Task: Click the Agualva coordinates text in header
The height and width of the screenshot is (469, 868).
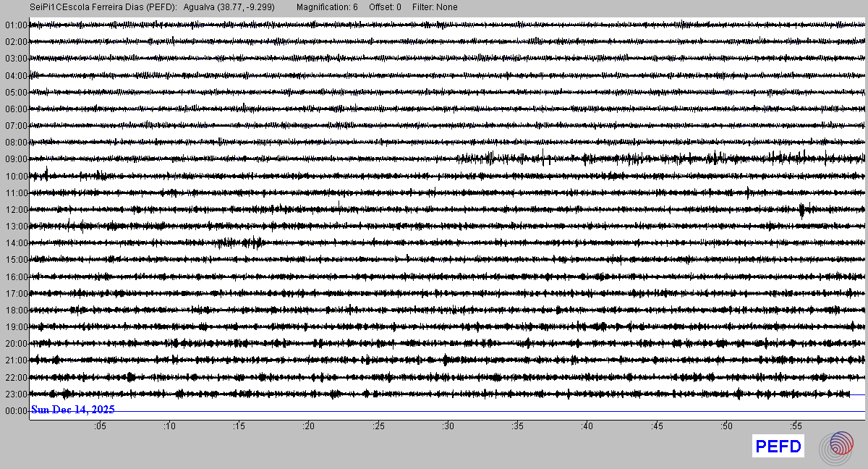Action: point(229,7)
